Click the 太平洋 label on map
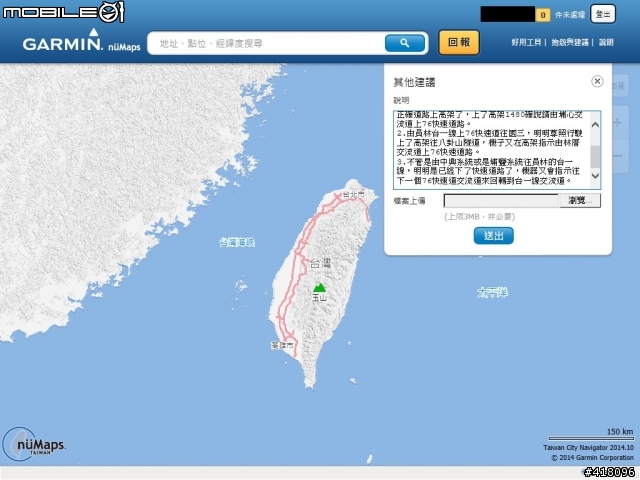The width and height of the screenshot is (640, 480). click(x=493, y=292)
